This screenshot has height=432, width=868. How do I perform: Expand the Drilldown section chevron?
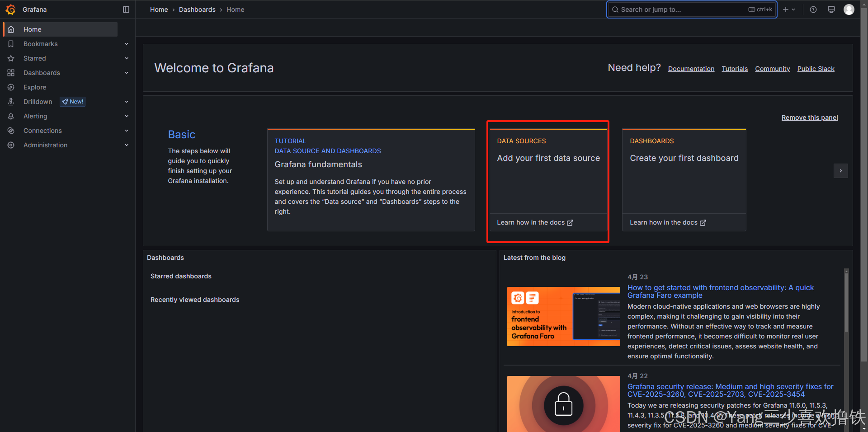tap(127, 102)
